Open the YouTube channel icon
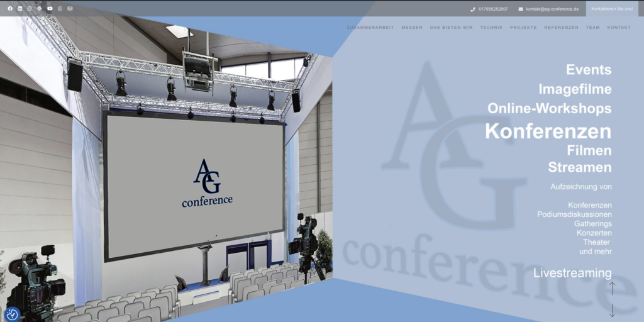This screenshot has width=644, height=322. coord(50,9)
